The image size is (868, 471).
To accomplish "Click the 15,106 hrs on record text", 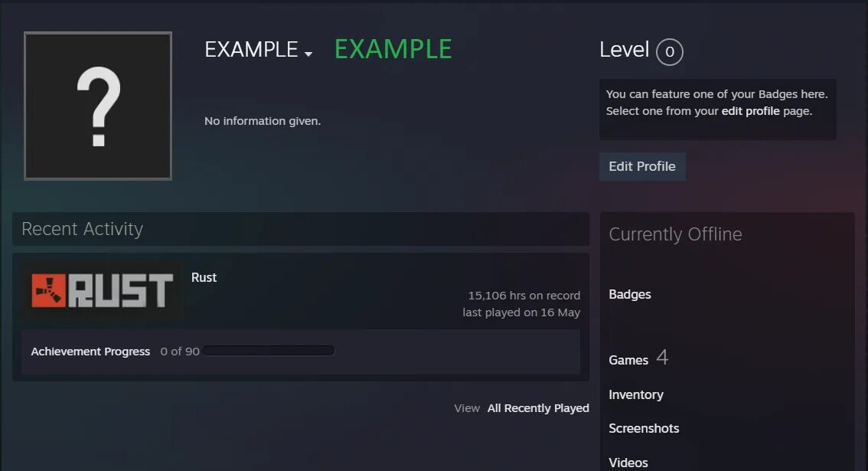I will tap(524, 296).
